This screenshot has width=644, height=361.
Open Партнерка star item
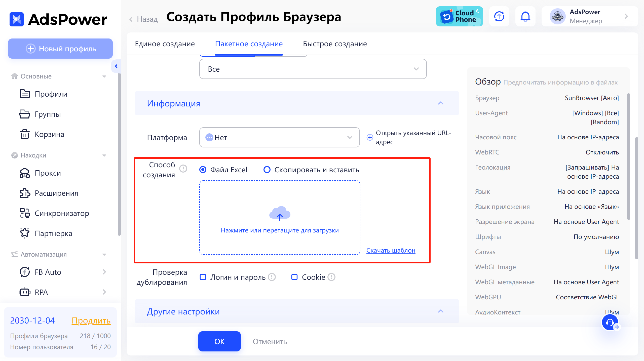pyautogui.click(x=46, y=233)
